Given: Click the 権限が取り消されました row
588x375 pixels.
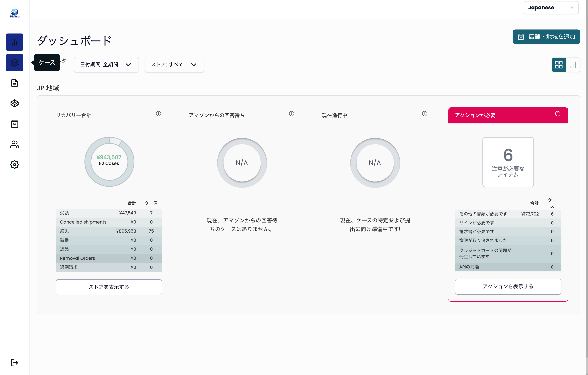Looking at the screenshot, I should pyautogui.click(x=508, y=240).
